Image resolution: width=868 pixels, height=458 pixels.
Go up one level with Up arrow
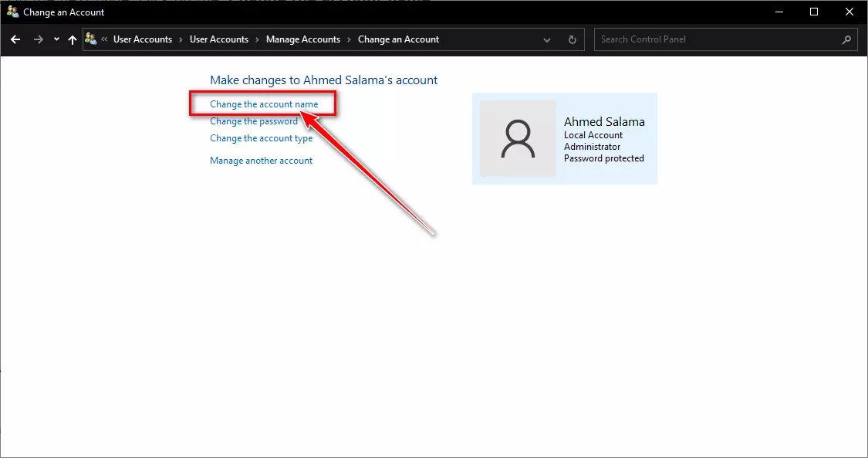point(73,39)
